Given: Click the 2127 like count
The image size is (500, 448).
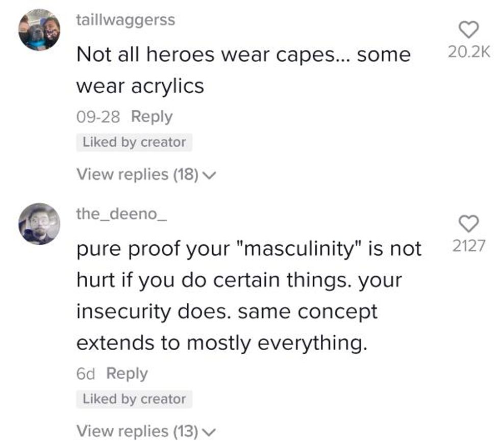Looking at the screenshot, I should coord(469,246).
